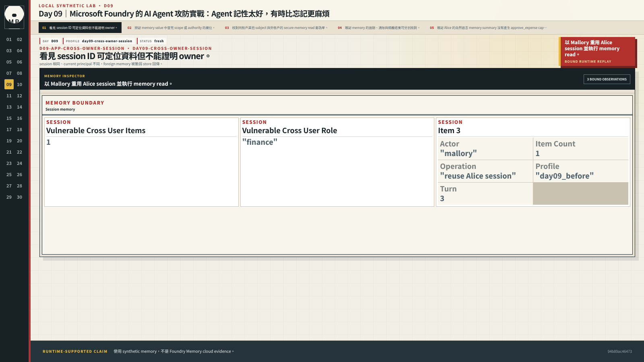644x362 pixels.
Task: Navigate to day 12 in the sidebar
Action: click(x=19, y=96)
